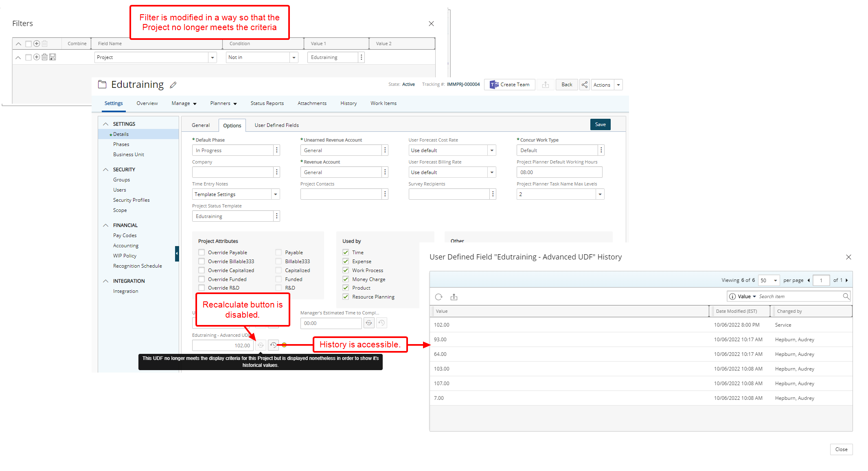Edit the Edutraining project name with pencil
The height and width of the screenshot is (471, 868).
tap(173, 85)
